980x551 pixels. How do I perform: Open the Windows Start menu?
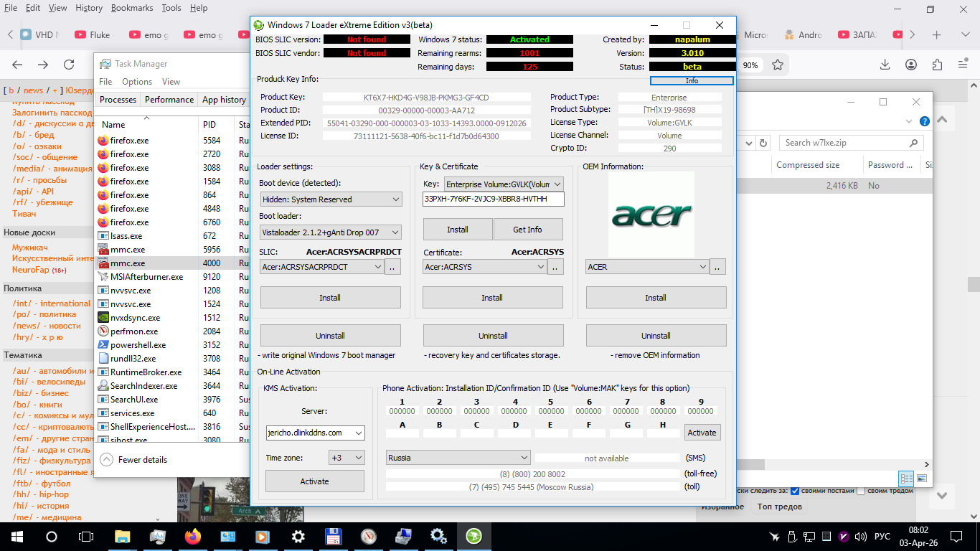pyautogui.click(x=17, y=536)
